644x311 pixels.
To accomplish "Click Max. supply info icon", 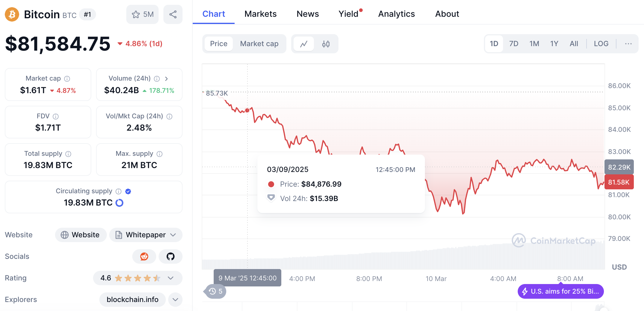I will pyautogui.click(x=160, y=154).
